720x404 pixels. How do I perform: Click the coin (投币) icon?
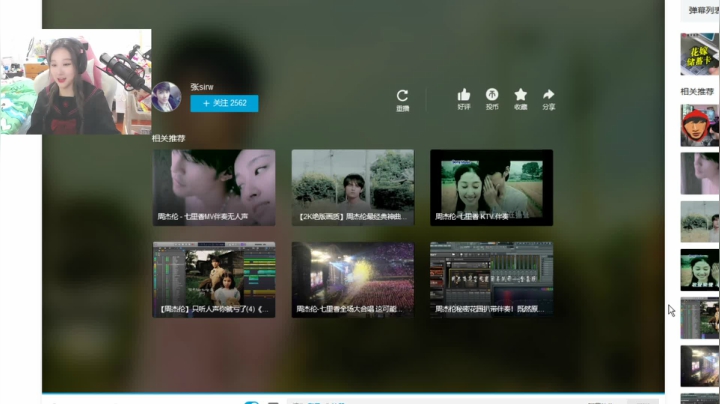[x=492, y=94]
